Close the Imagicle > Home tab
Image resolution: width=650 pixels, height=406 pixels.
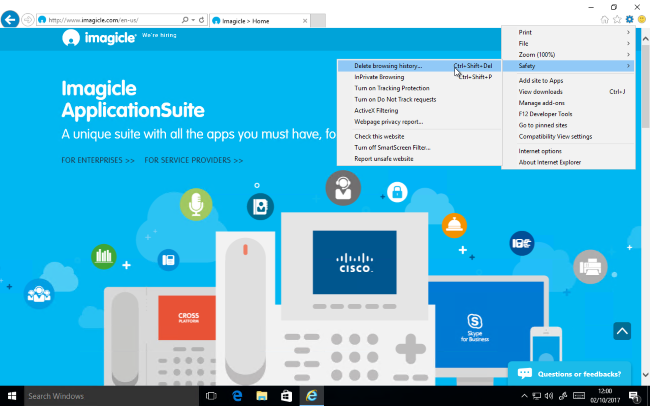(x=305, y=21)
